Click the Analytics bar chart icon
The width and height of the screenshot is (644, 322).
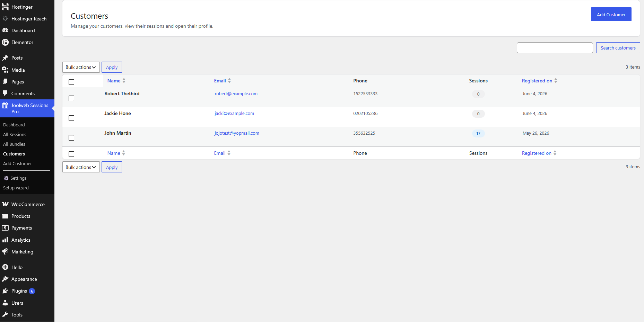coord(5,240)
